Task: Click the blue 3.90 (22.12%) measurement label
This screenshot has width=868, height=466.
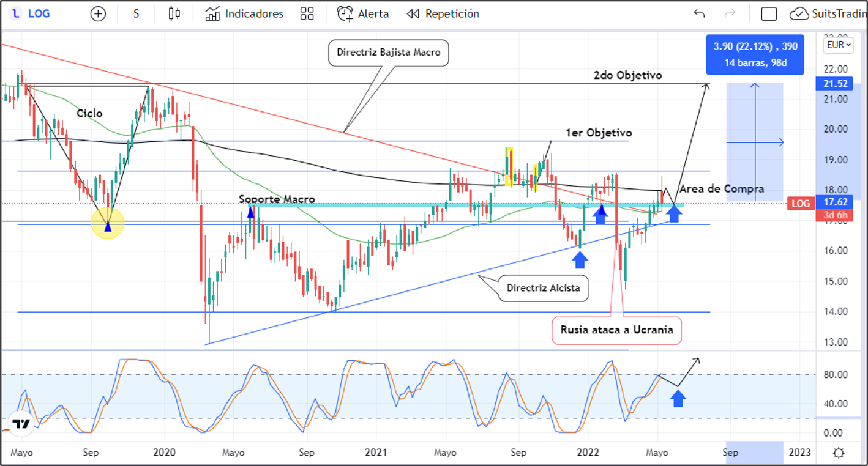Action: coord(755,55)
